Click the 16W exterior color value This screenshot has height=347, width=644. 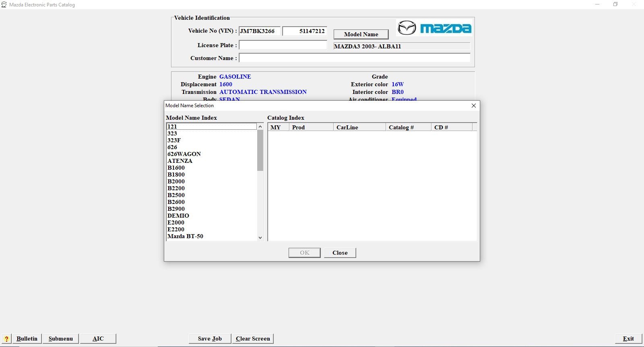[398, 84]
